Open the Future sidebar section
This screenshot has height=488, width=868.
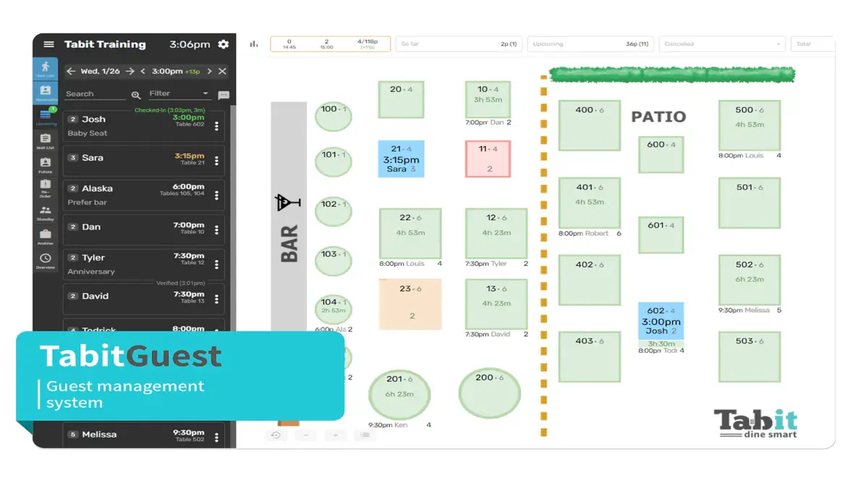pyautogui.click(x=45, y=165)
